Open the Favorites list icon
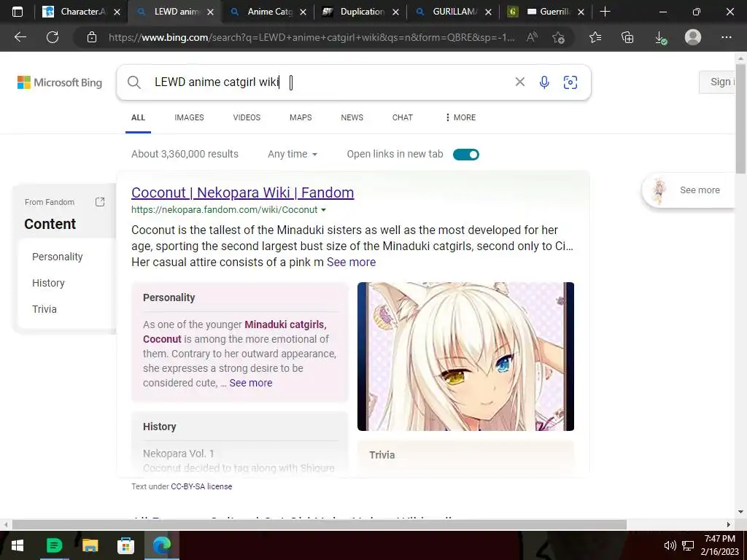This screenshot has height=560, width=747. click(x=595, y=37)
